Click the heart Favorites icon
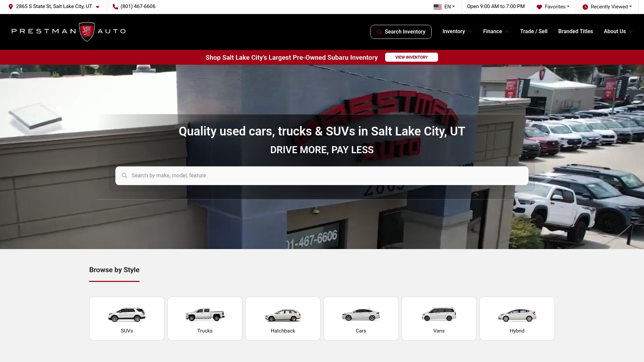Screen dimensions: 644x362 point(539,7)
